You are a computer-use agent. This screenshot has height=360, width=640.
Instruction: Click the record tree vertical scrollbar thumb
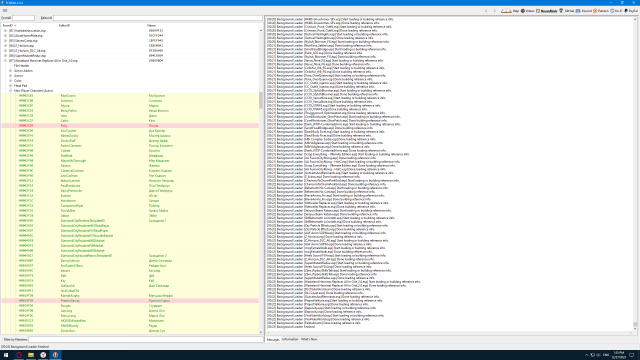[261, 100]
